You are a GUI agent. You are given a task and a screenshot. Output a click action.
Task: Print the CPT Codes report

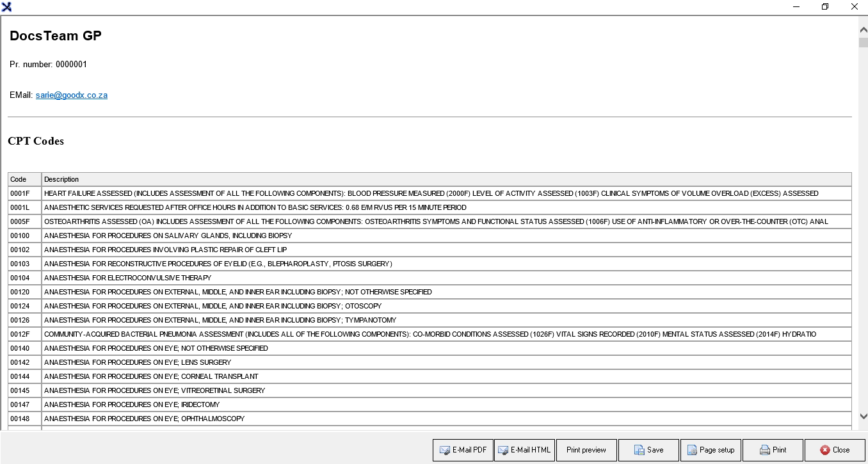tap(773, 450)
